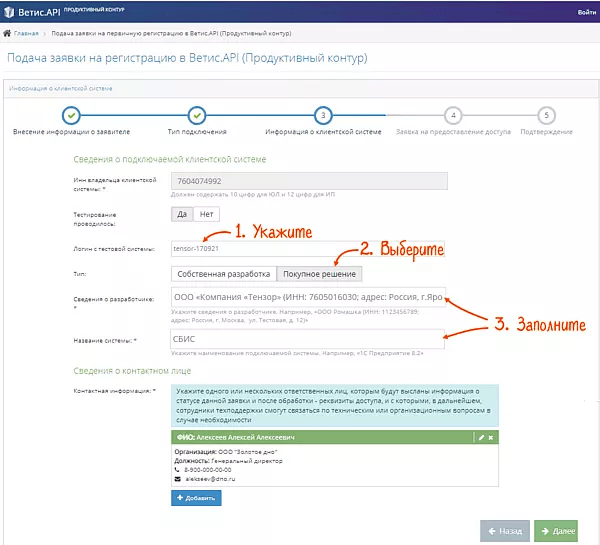
Task: Click the Ветис.API logo in the header
Action: click(x=33, y=12)
